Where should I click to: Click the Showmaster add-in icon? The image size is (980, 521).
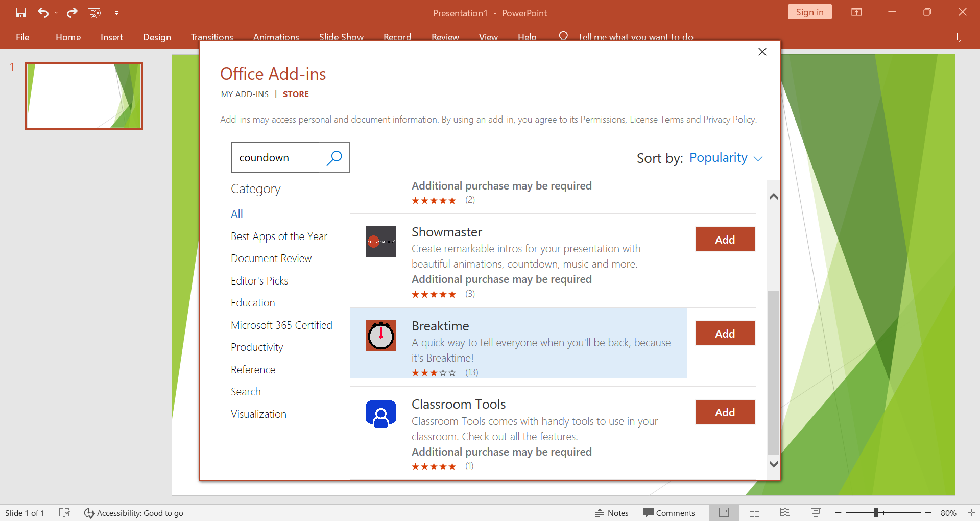pyautogui.click(x=381, y=242)
